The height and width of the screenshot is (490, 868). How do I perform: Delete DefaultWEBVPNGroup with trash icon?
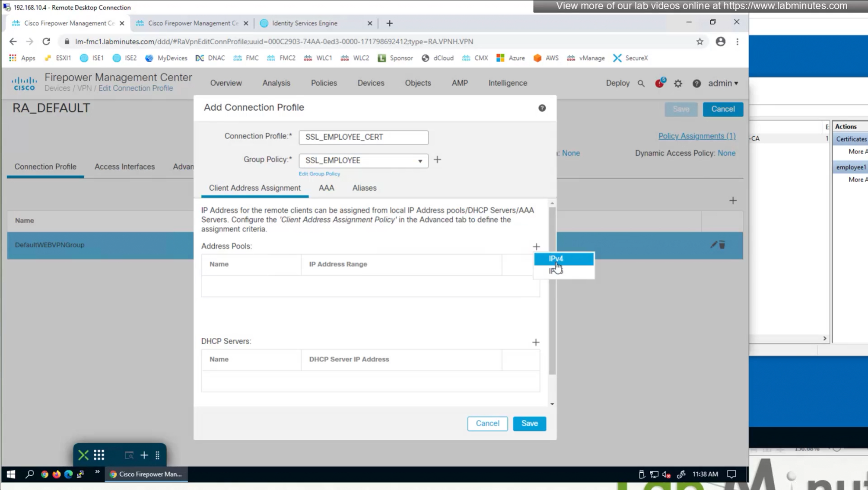coord(722,245)
